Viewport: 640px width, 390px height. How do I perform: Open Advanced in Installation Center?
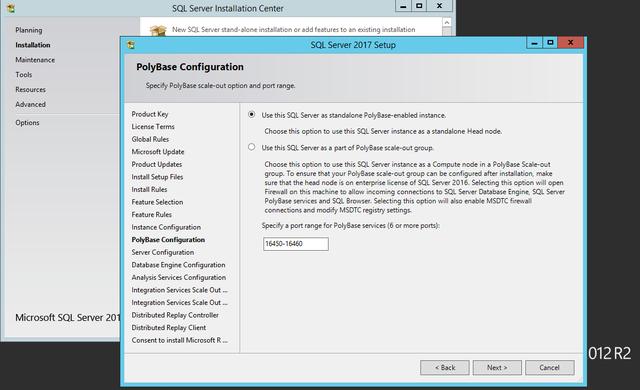[x=30, y=104]
